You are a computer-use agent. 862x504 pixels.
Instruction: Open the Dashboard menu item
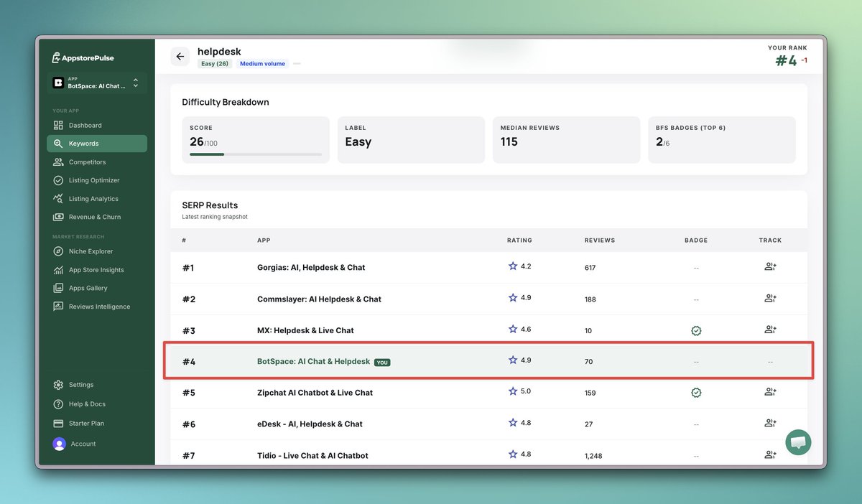pyautogui.click(x=97, y=125)
